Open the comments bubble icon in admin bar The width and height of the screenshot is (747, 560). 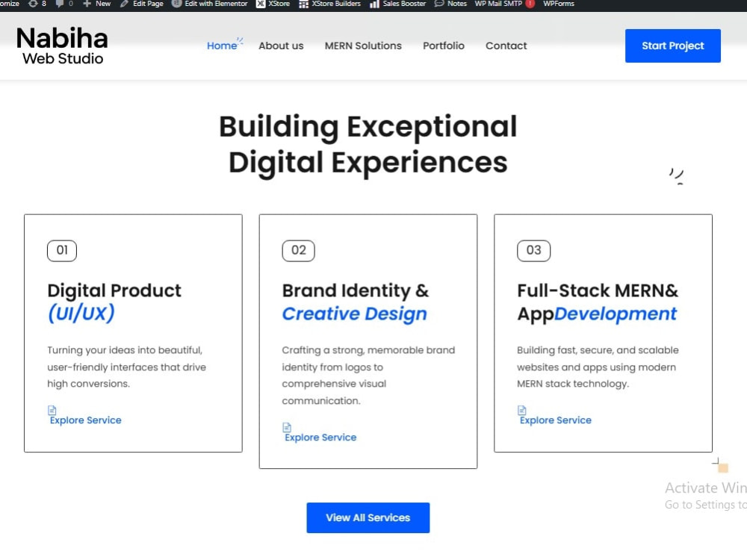click(x=60, y=4)
